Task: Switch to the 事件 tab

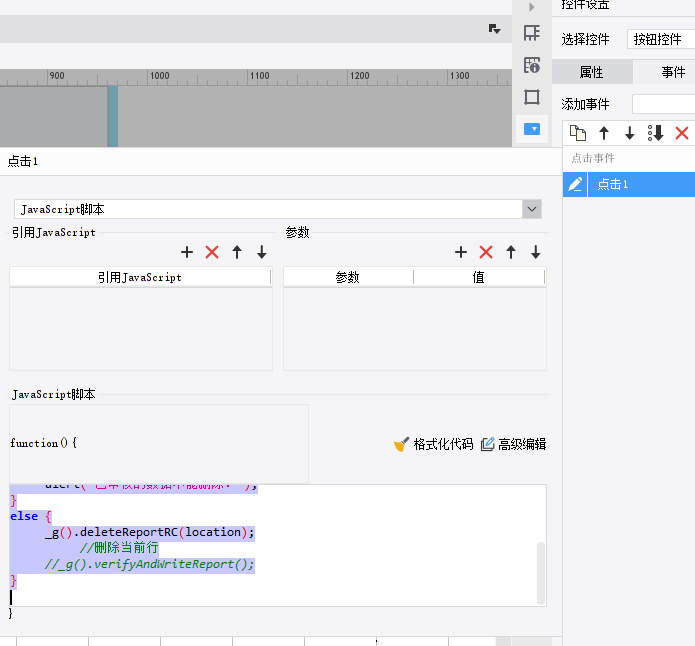Action: click(673, 72)
